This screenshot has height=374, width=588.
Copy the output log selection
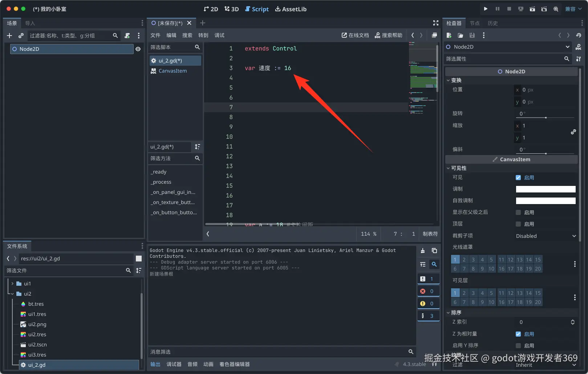coord(434,251)
